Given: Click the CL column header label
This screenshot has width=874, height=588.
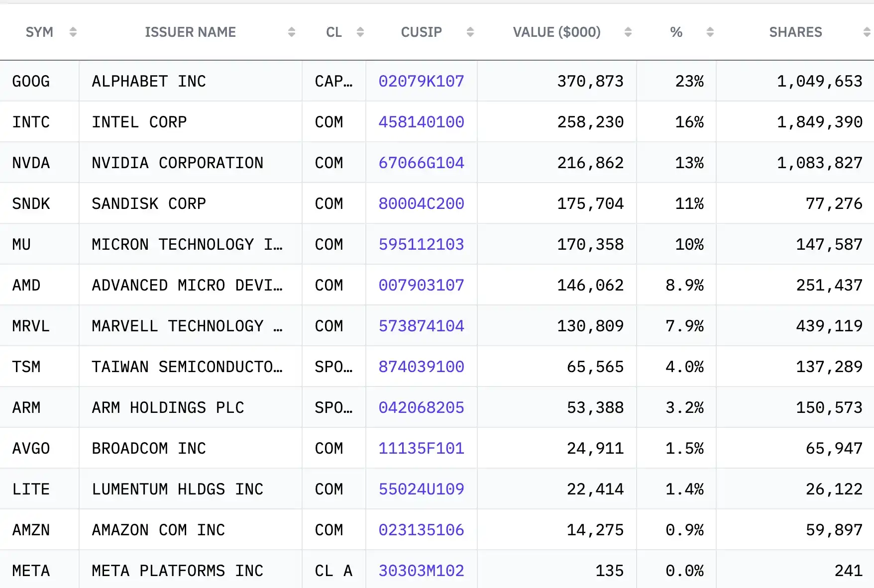Looking at the screenshot, I should click(334, 32).
